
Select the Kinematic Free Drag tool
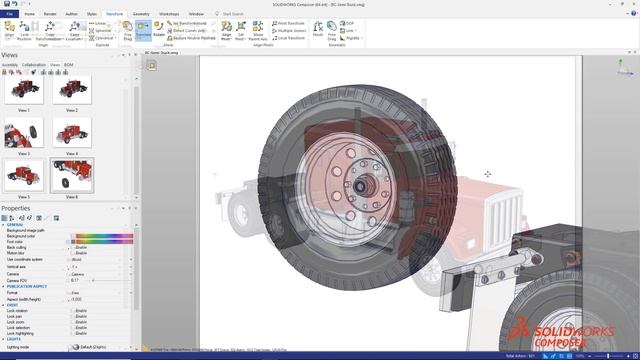pyautogui.click(x=331, y=30)
